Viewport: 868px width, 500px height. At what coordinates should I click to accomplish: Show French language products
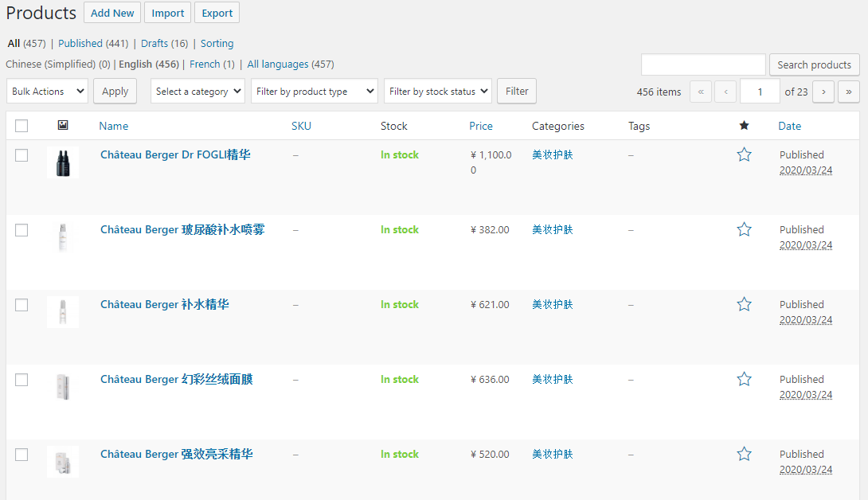click(205, 64)
